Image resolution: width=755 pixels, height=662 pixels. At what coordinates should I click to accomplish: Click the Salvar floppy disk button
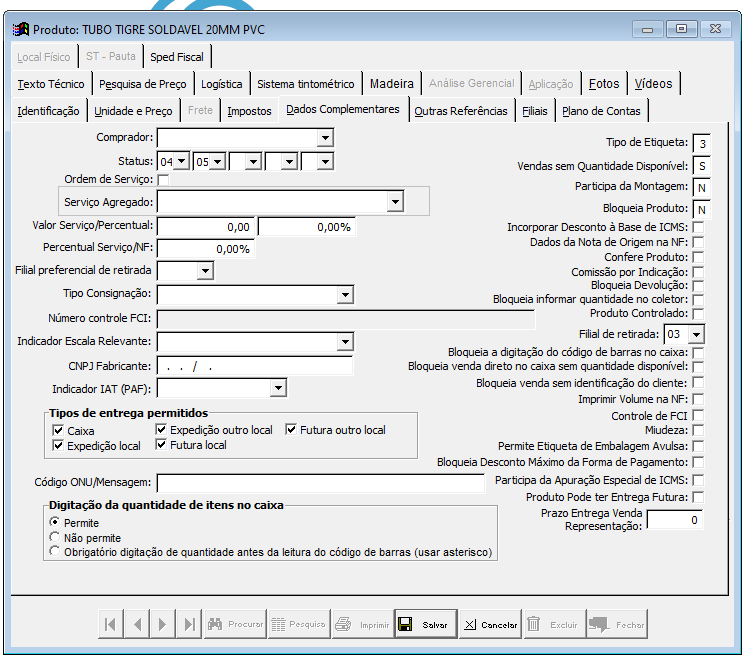click(425, 624)
